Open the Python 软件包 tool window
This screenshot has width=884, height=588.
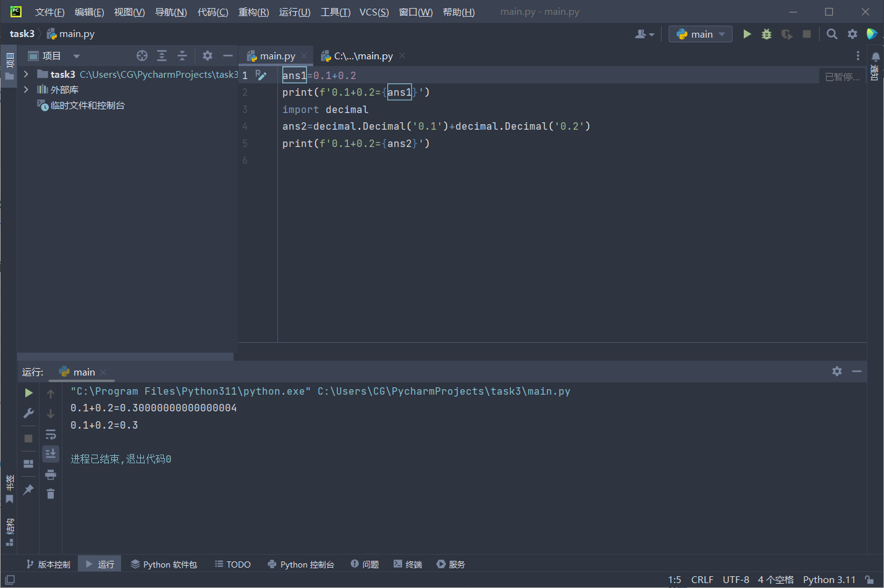[x=164, y=564]
